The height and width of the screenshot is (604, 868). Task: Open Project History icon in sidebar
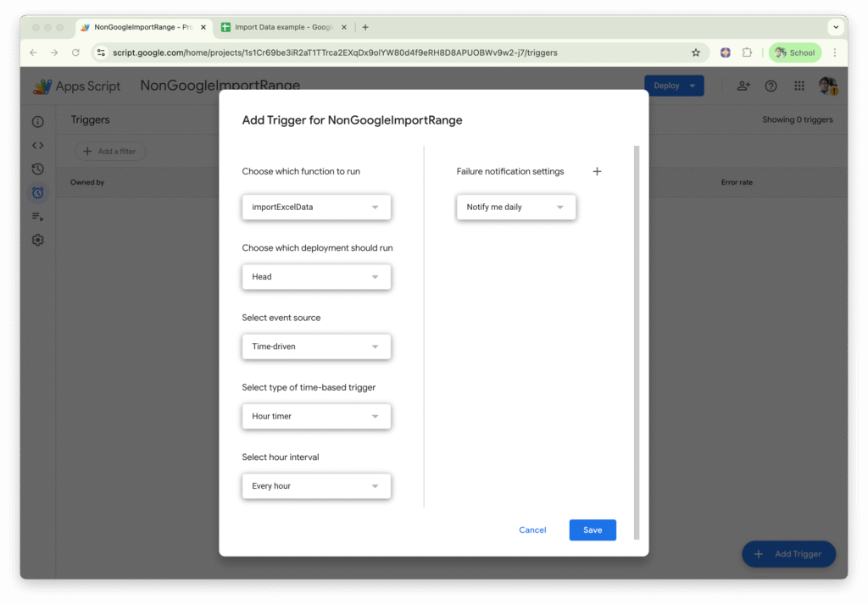tap(37, 169)
